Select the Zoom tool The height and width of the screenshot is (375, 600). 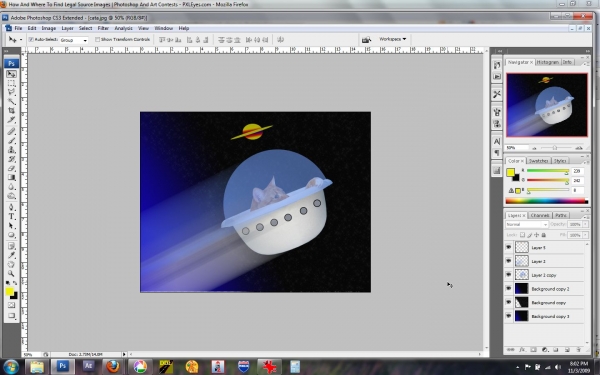pyautogui.click(x=11, y=274)
